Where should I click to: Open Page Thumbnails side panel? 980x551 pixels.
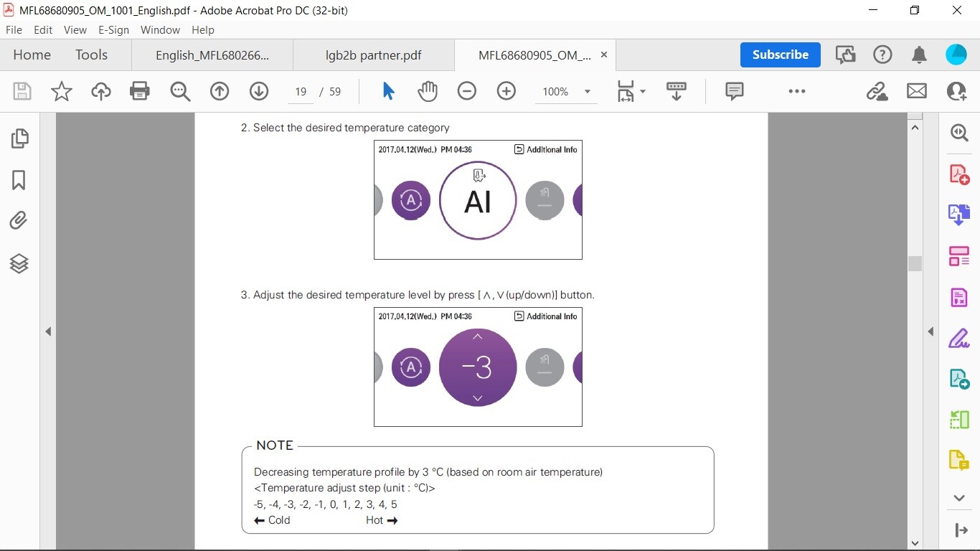click(19, 138)
